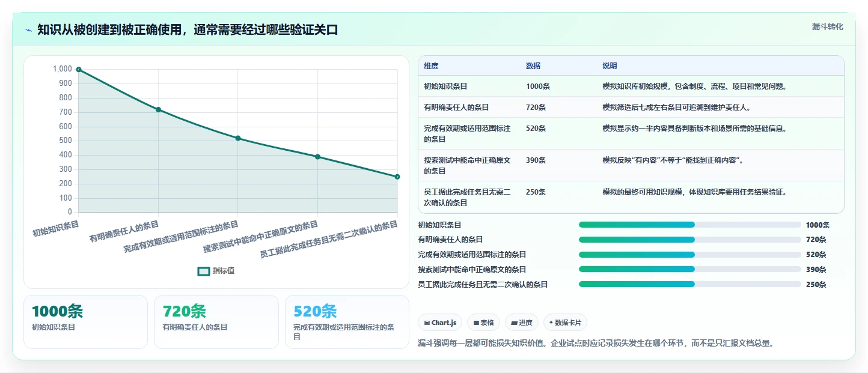Click the 完成有效期或适用范围标注的条目 progress bar

click(690, 255)
